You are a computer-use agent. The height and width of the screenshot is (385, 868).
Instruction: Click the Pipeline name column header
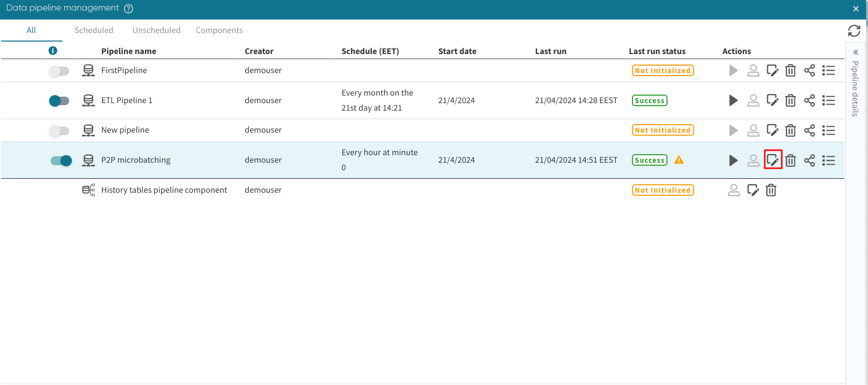(129, 51)
